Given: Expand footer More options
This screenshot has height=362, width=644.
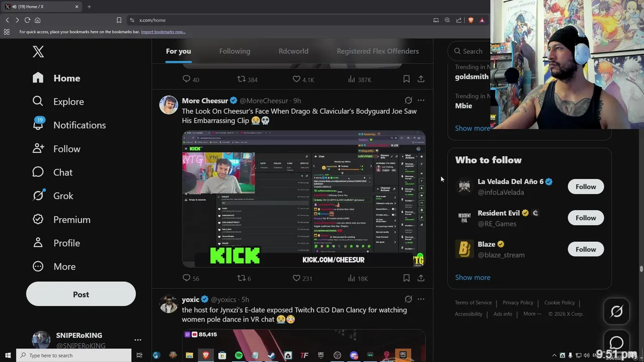Looking at the screenshot, I should 532,314.
